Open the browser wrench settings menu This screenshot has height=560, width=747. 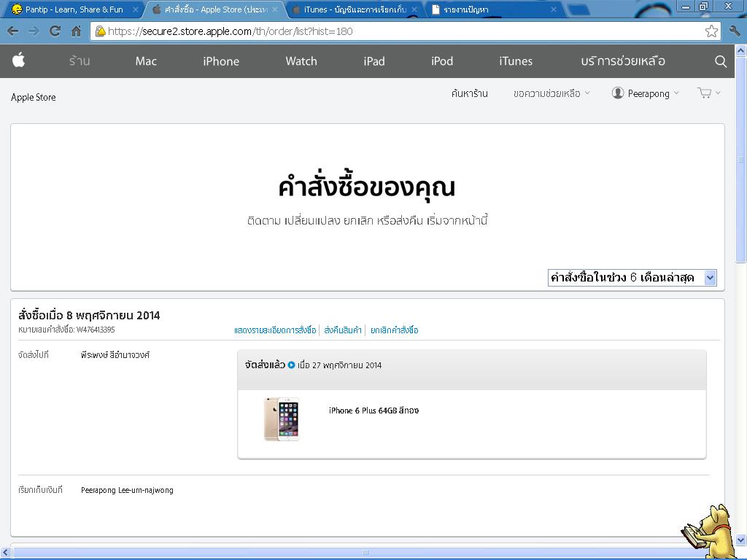(x=735, y=31)
